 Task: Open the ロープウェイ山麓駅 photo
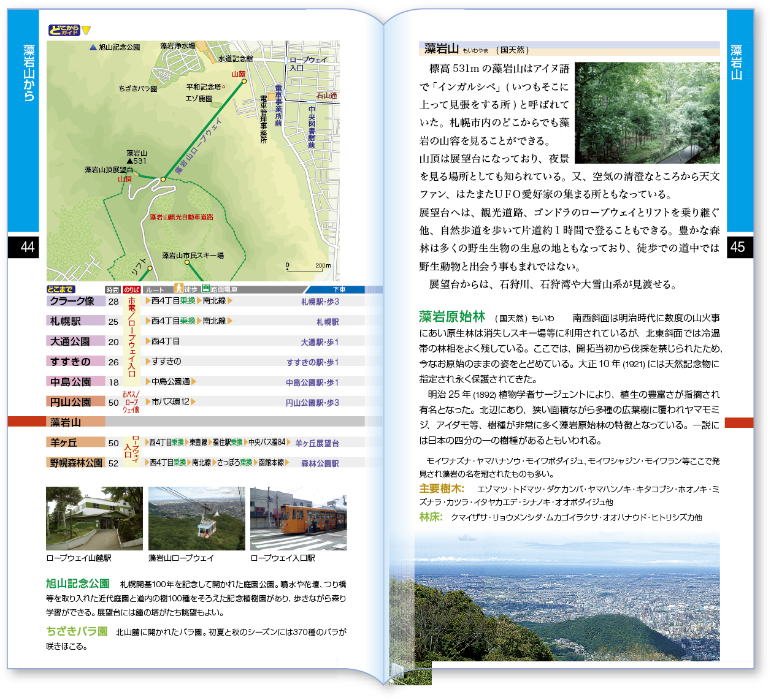click(x=94, y=519)
